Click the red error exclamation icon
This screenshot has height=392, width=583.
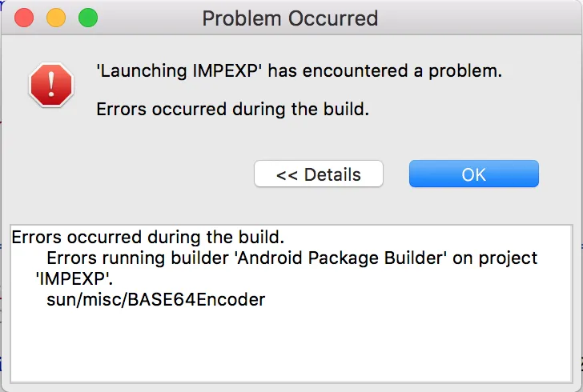tap(51, 85)
